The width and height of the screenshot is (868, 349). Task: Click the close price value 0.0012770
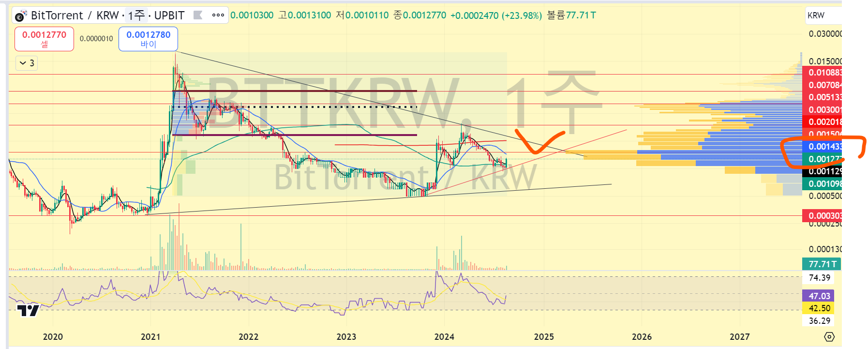pos(424,15)
